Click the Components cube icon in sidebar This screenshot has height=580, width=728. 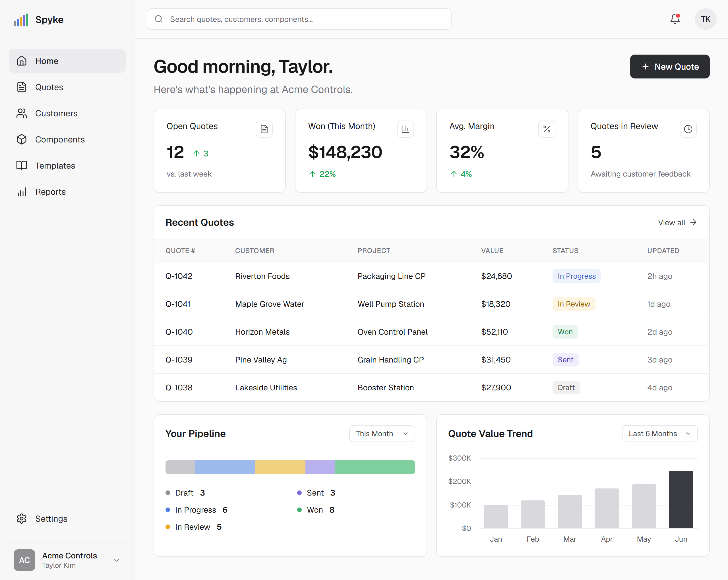click(22, 139)
